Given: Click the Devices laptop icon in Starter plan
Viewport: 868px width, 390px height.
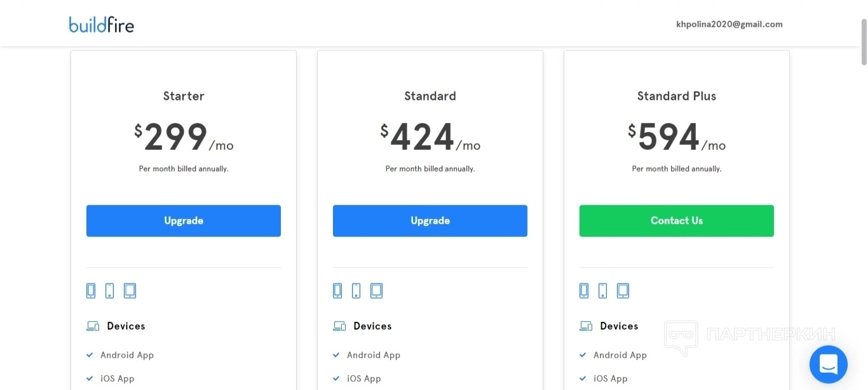Looking at the screenshot, I should 93,326.
